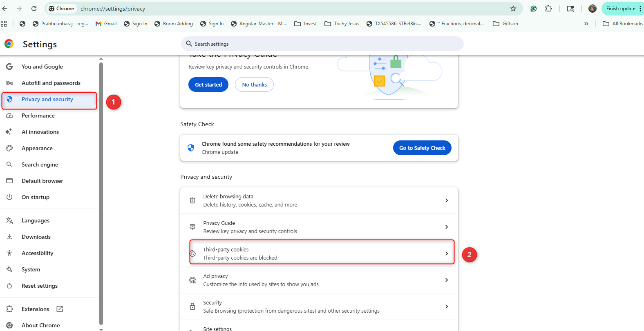
Task: Expand the Ad privacy row chevron
Action: pos(446,280)
